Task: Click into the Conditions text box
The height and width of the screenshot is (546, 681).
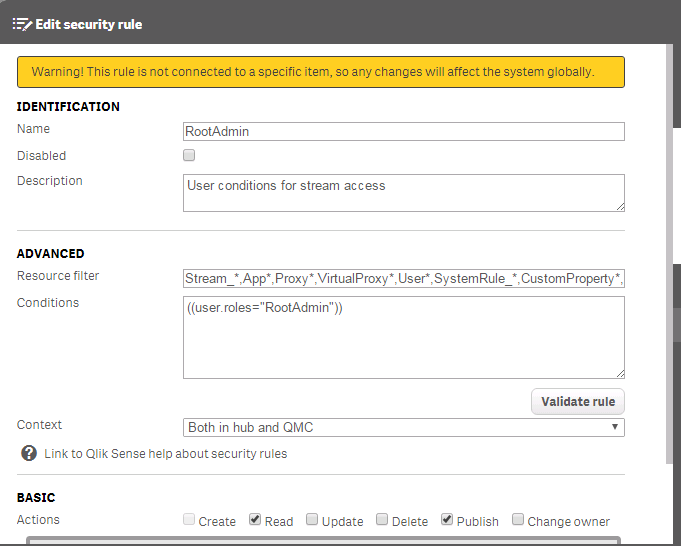Action: (x=403, y=337)
